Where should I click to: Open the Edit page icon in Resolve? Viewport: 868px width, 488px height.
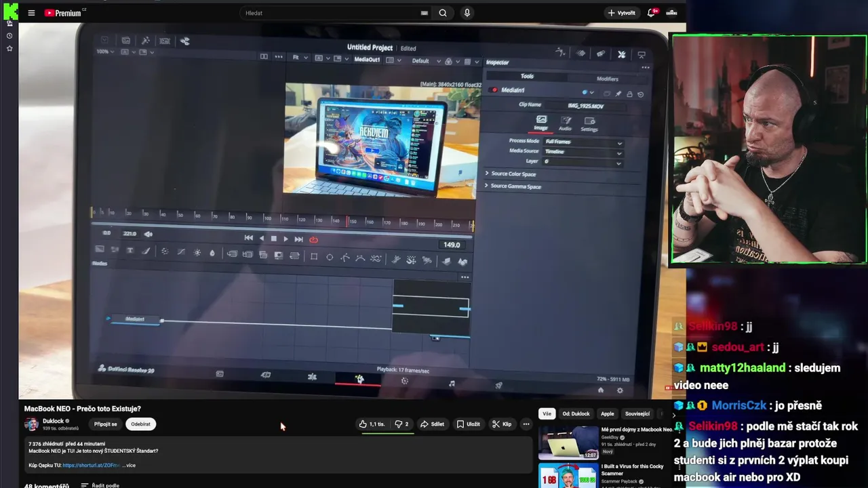click(312, 377)
